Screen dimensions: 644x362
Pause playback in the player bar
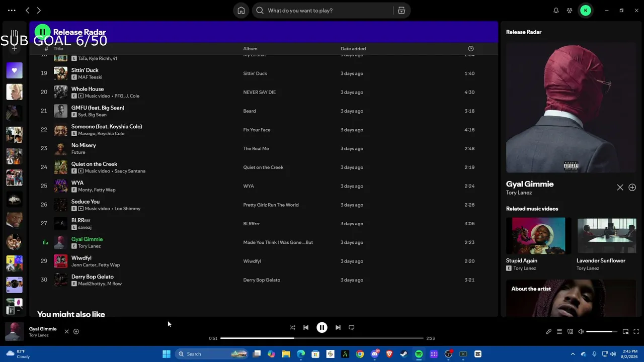322,328
